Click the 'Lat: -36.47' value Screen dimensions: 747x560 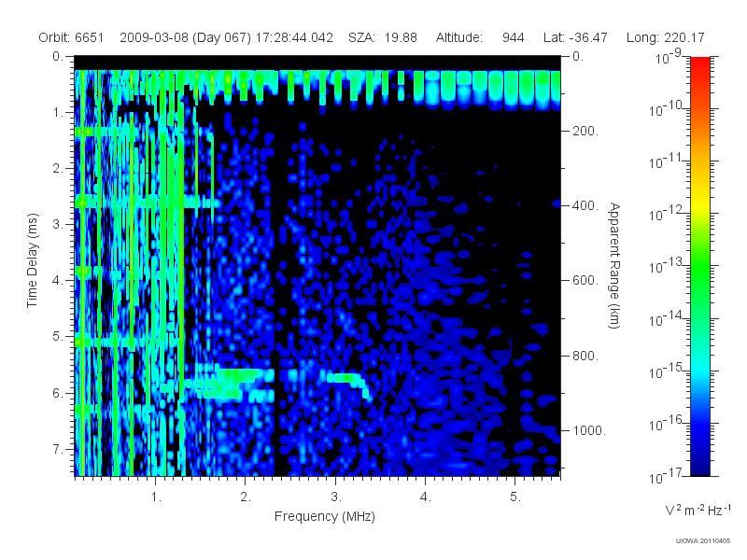[x=575, y=37]
